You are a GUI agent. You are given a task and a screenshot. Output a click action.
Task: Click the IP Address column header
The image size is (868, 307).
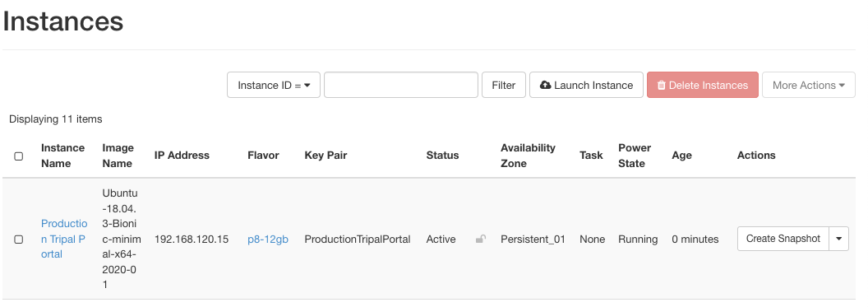[182, 156]
